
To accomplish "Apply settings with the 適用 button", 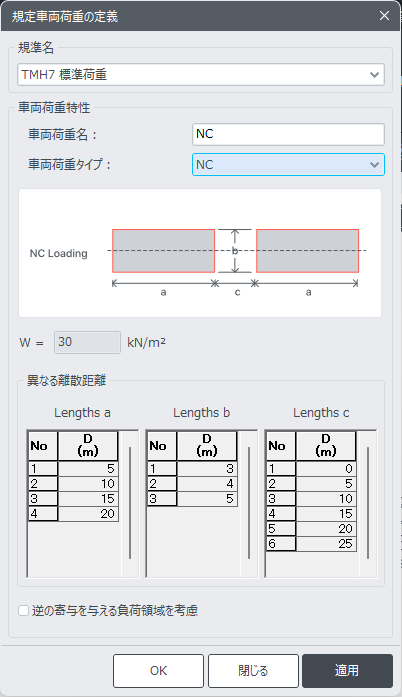I will 347,670.
